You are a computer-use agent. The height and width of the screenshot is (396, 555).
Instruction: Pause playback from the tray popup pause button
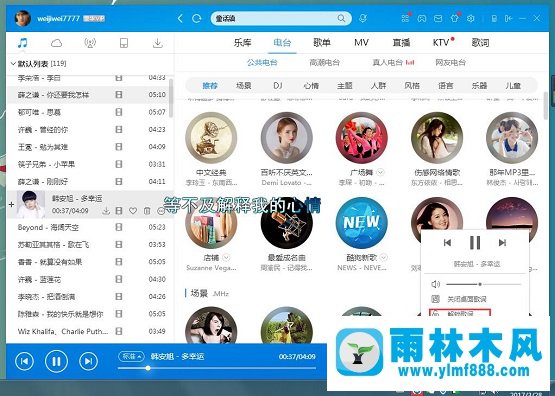475,243
